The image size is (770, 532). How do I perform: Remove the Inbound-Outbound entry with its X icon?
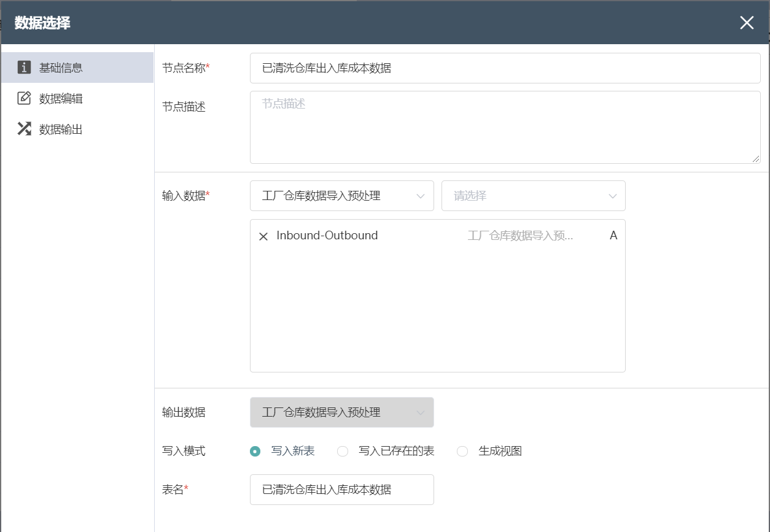pyautogui.click(x=263, y=236)
